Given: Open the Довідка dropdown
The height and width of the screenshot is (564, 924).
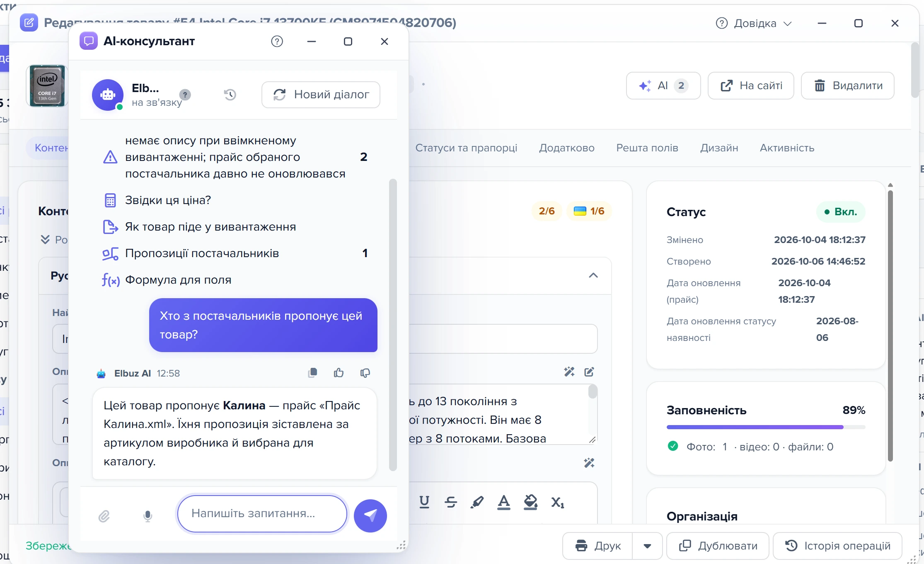Looking at the screenshot, I should [754, 23].
